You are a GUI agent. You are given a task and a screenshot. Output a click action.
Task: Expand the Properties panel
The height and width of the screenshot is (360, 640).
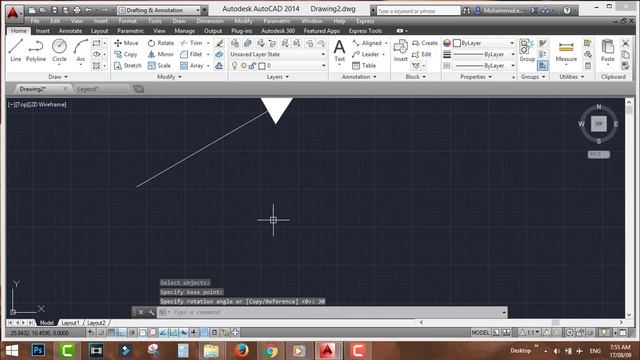[476, 77]
